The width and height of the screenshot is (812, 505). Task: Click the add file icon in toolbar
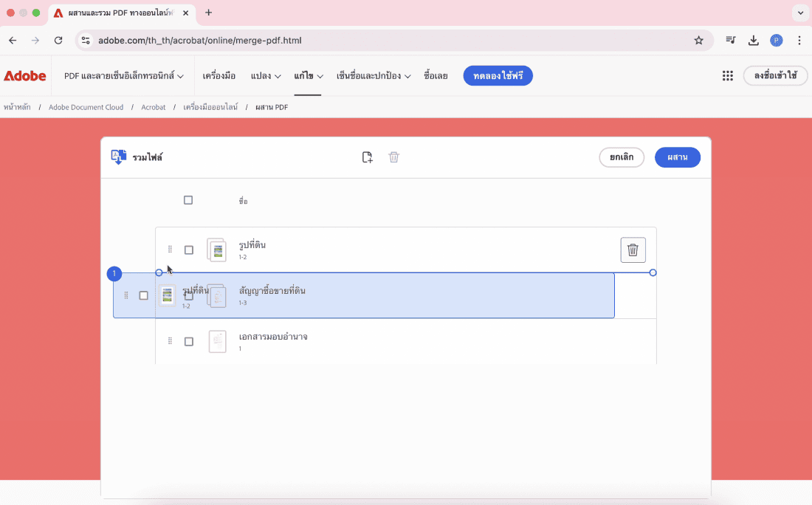pos(367,157)
